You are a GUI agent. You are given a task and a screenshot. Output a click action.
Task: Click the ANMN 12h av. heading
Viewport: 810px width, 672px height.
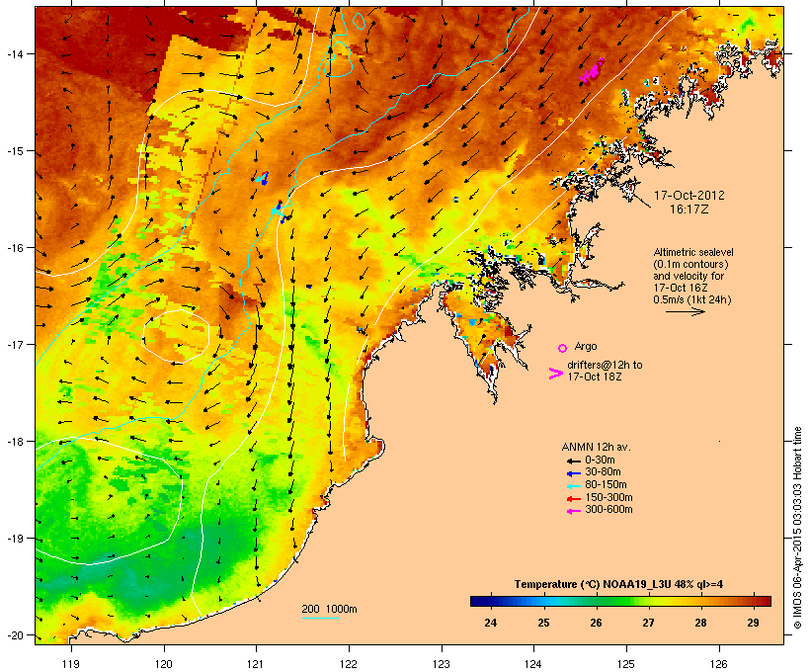[596, 447]
